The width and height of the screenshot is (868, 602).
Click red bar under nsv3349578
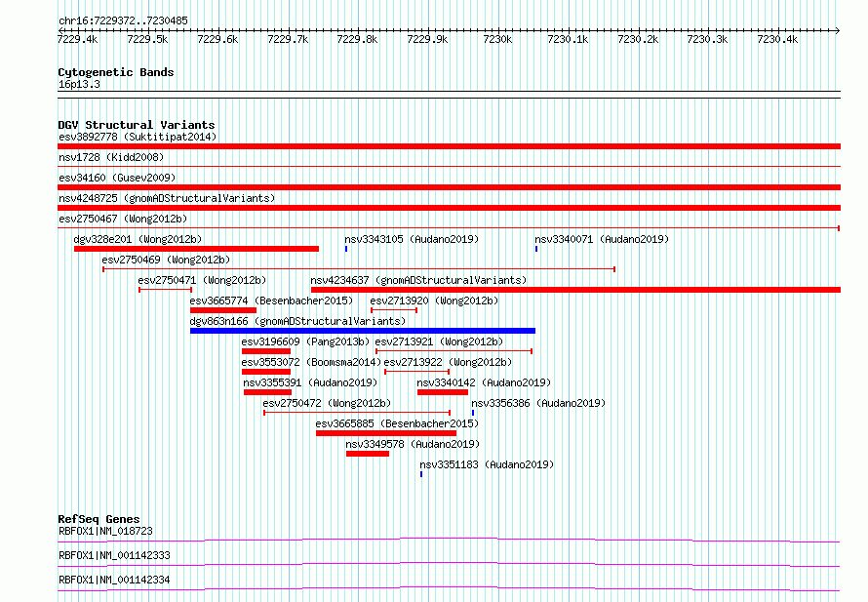(368, 454)
